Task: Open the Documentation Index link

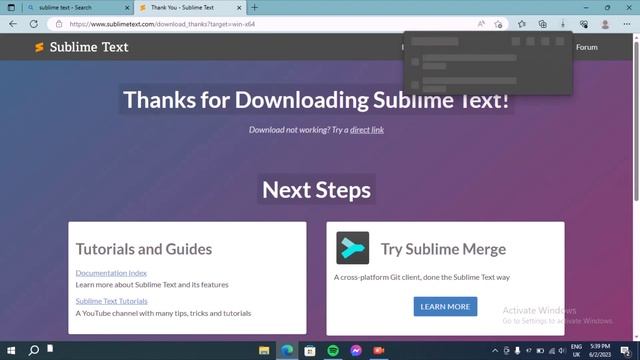Action: (111, 273)
